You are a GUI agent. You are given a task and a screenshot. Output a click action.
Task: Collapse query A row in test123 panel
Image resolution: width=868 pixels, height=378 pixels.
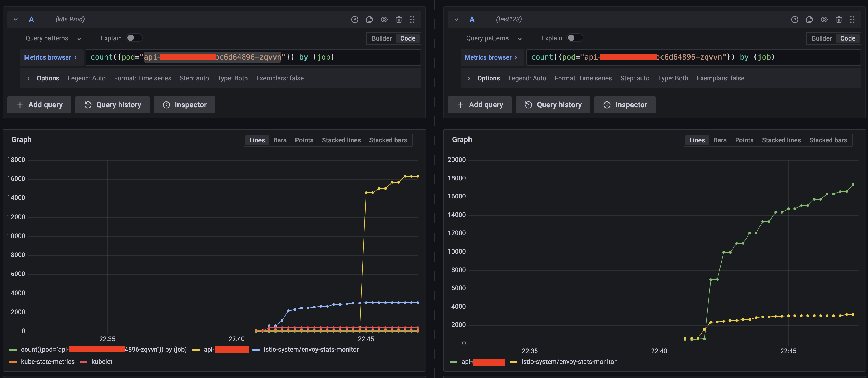(x=456, y=20)
